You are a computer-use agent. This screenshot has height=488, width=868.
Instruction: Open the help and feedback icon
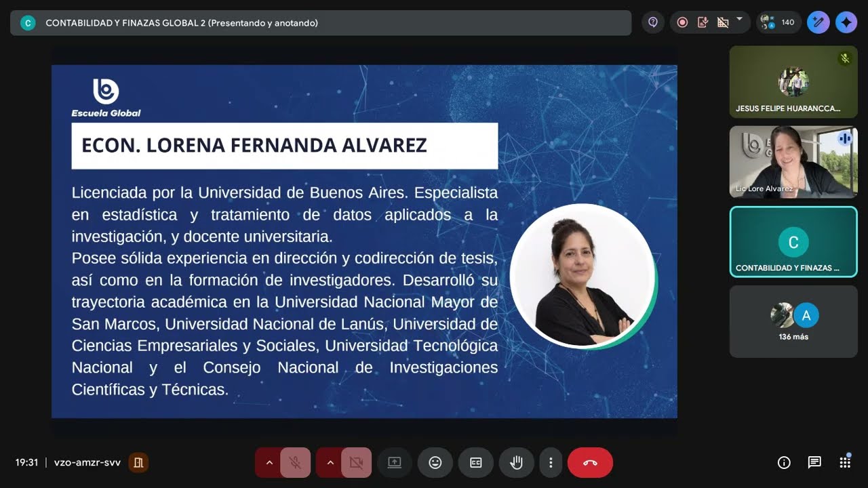653,22
